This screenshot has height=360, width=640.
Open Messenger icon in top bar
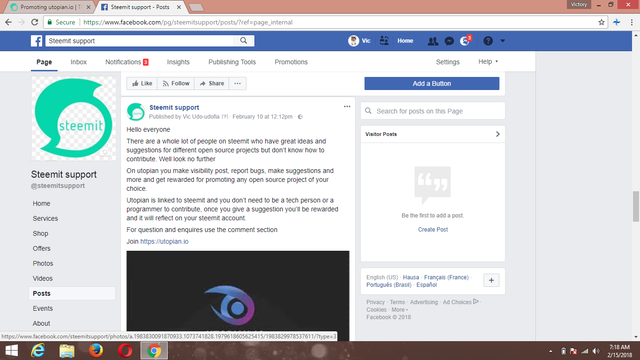point(449,41)
